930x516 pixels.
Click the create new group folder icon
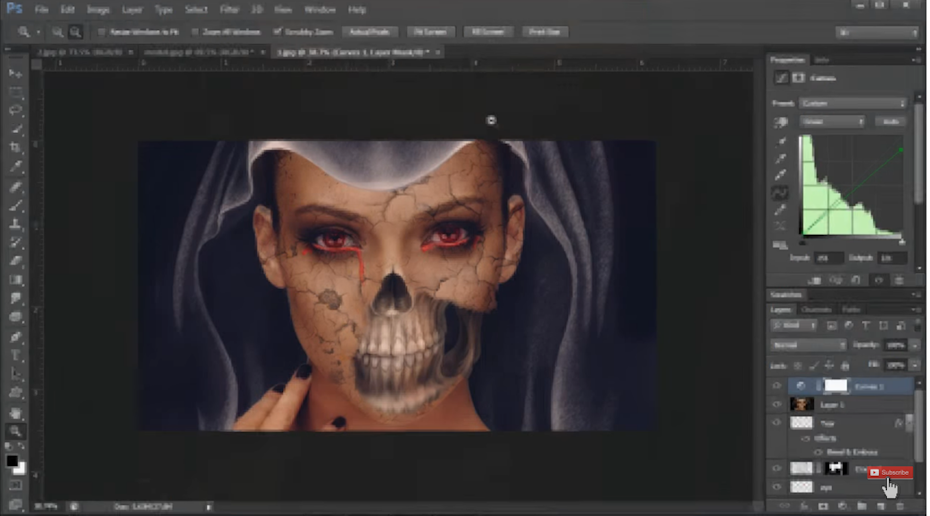tap(861, 507)
